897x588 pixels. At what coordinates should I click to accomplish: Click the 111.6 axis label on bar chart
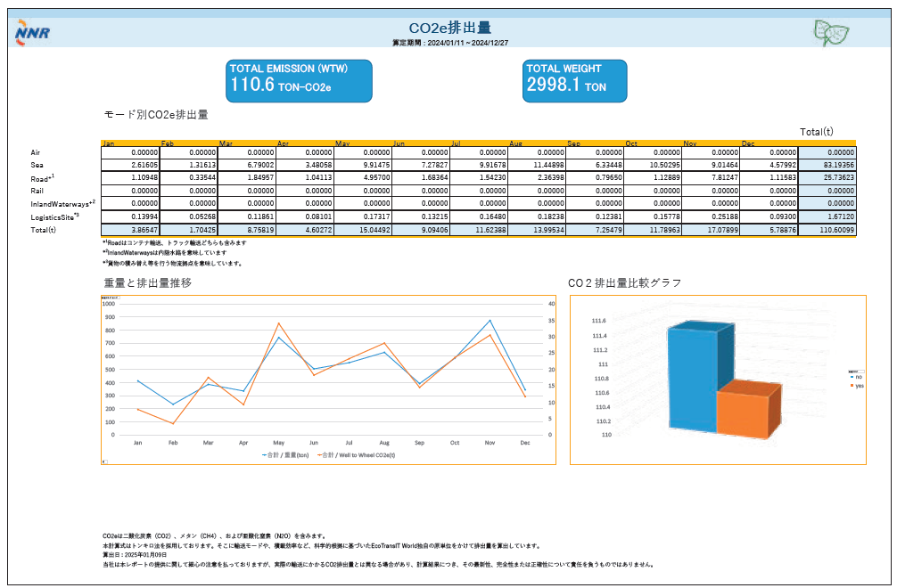pyautogui.click(x=599, y=321)
